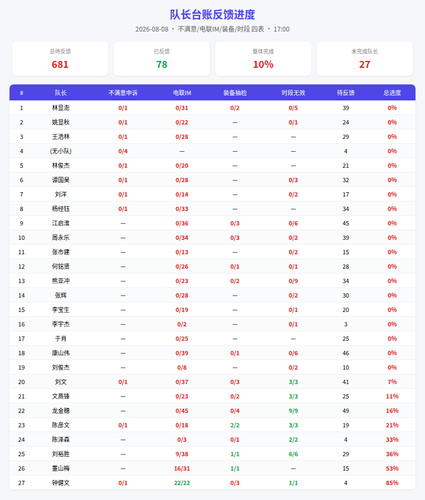Viewport: 425px width, 500px height.
Task: Click the 队长 column header
Action: point(61,93)
